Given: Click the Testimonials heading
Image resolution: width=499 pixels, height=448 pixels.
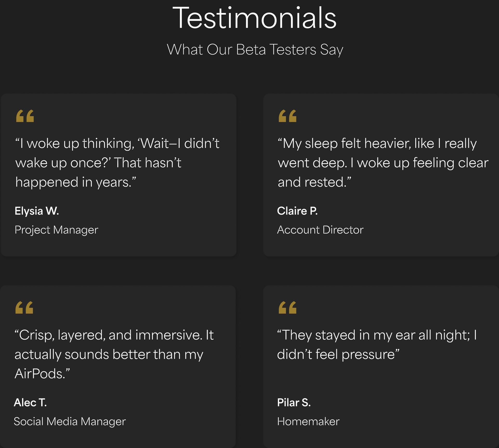Looking at the screenshot, I should tap(254, 18).
